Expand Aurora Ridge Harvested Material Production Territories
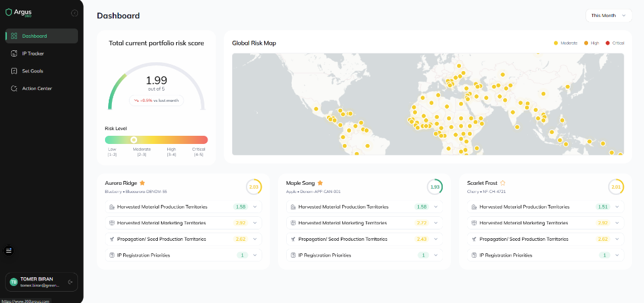644x303 pixels. pos(255,207)
